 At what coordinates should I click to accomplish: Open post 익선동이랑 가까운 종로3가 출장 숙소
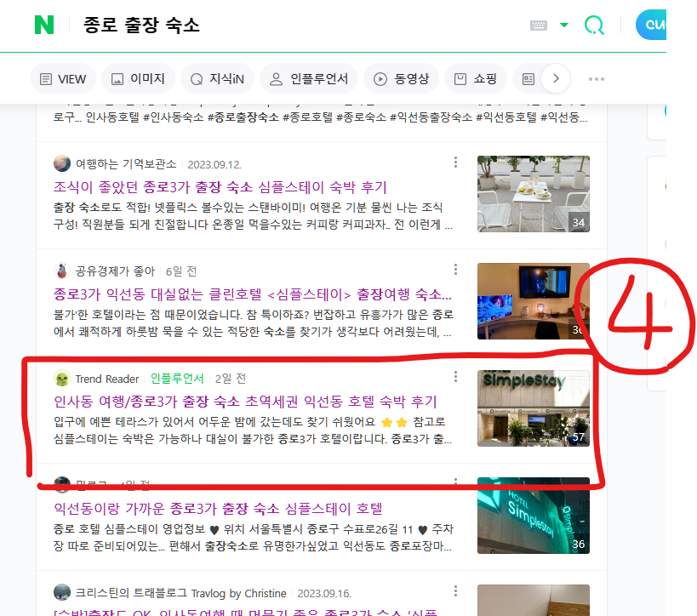click(x=218, y=509)
